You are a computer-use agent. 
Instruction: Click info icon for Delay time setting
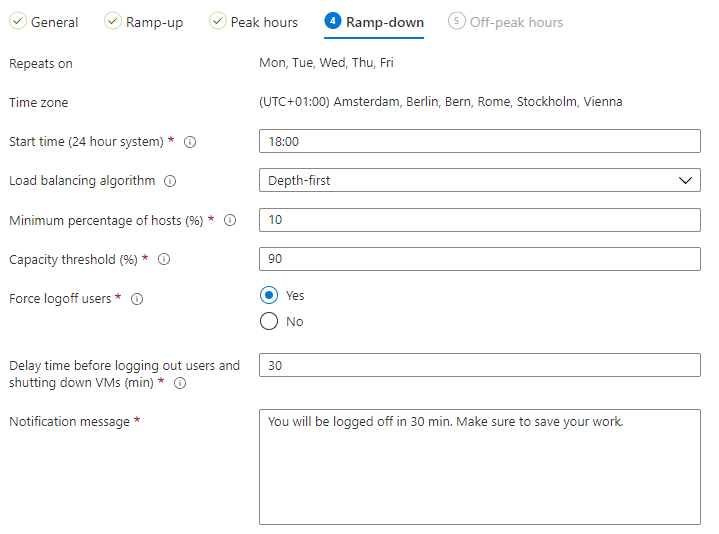180,383
